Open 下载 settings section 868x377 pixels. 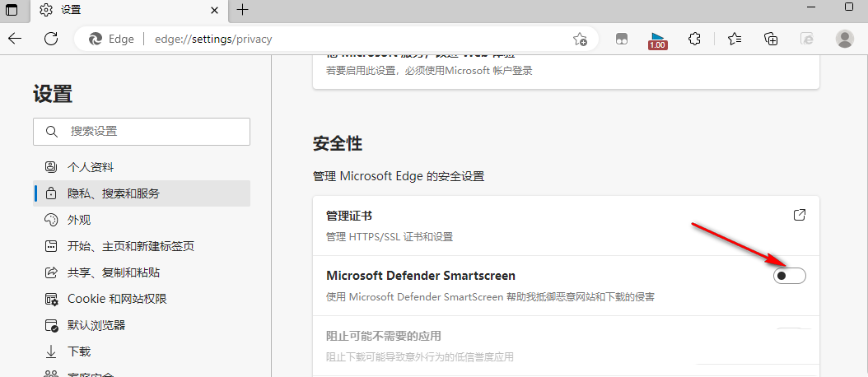[142, 351]
